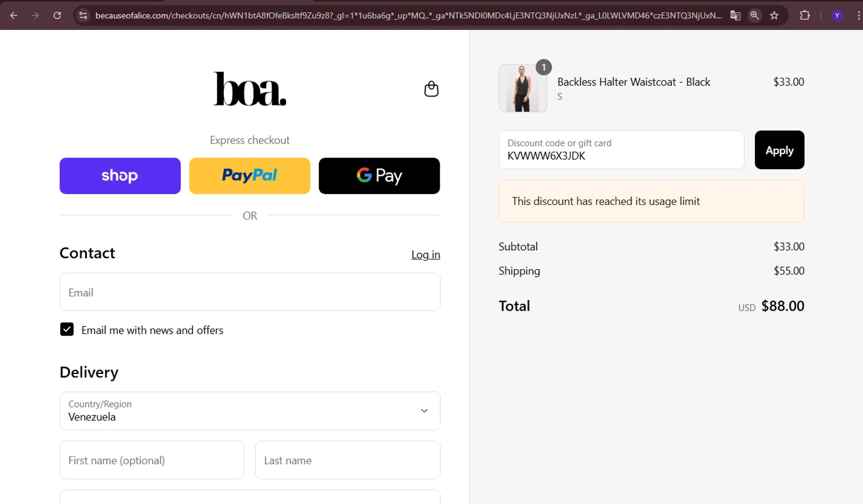Open the Chrome profile avatar
Image resolution: width=863 pixels, height=504 pixels.
tap(837, 16)
